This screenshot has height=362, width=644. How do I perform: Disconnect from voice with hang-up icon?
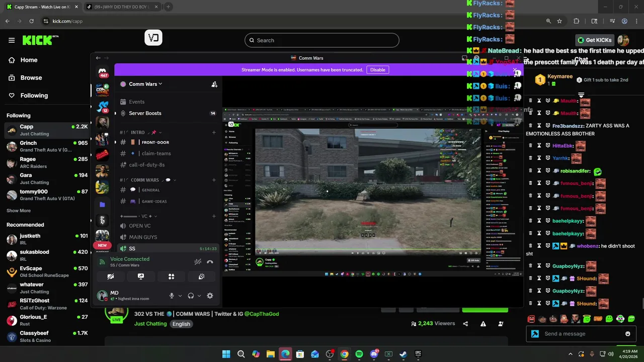210,261
